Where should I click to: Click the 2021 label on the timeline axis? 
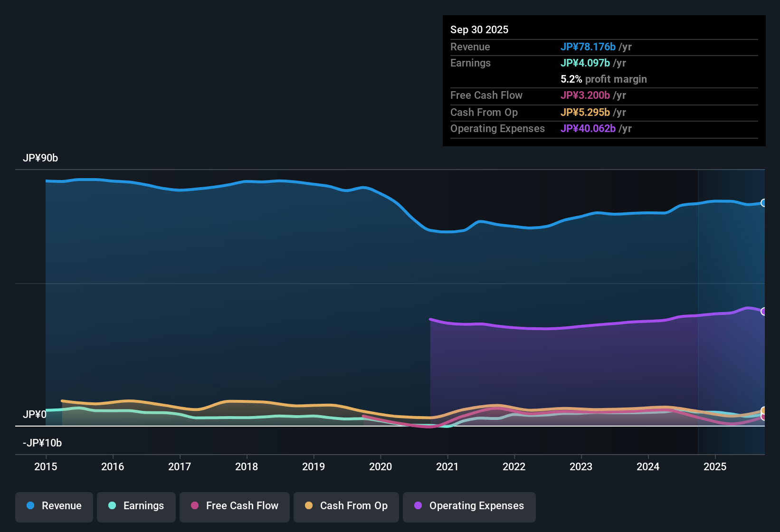click(447, 467)
